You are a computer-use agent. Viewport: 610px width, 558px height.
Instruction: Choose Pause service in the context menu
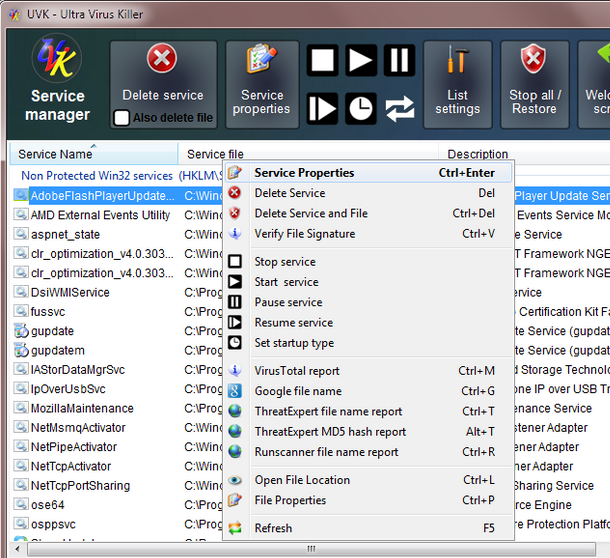[368, 302]
